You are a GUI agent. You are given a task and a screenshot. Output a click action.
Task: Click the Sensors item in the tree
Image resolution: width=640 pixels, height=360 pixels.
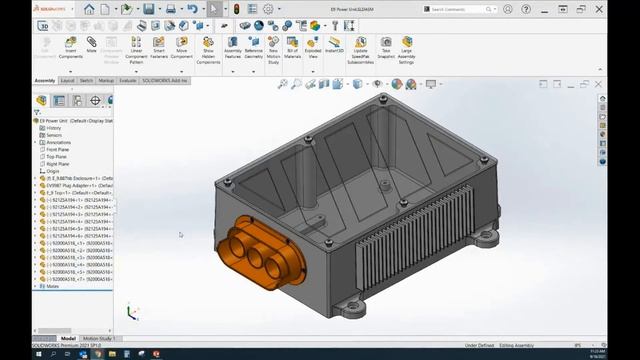(x=54, y=135)
